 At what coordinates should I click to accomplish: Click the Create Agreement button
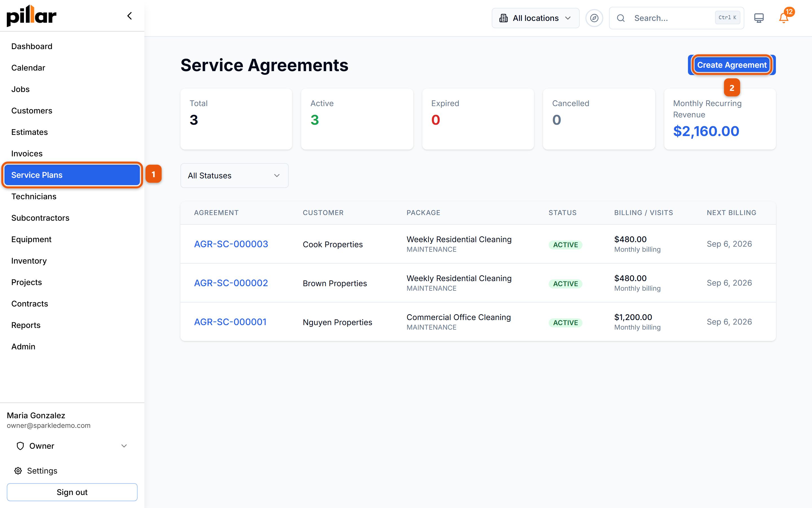pyautogui.click(x=731, y=65)
